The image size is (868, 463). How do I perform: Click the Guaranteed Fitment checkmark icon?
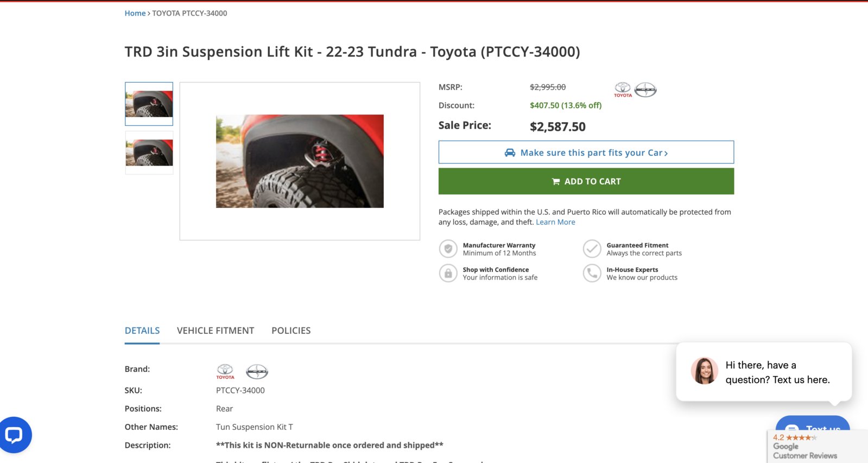[592, 249]
